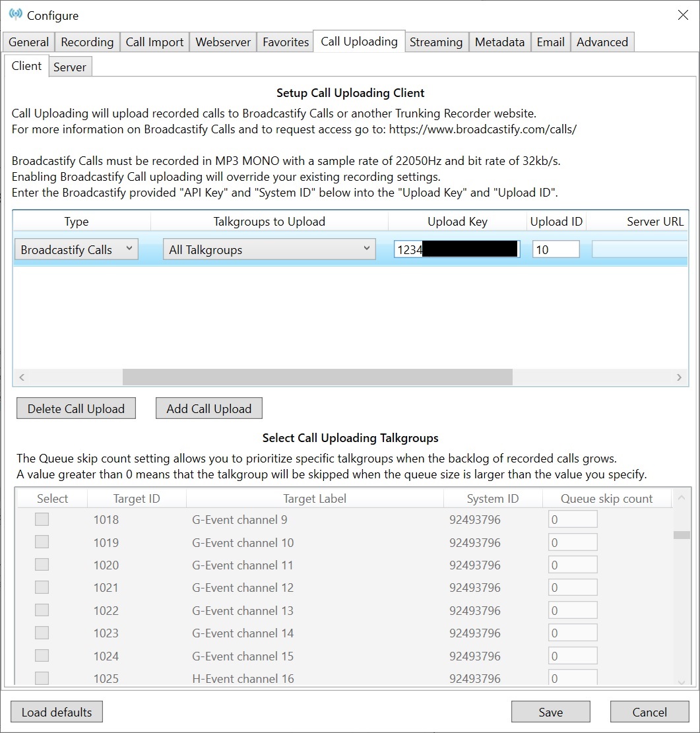Click the Configure window antenna icon
This screenshot has width=700, height=733.
(15, 14)
